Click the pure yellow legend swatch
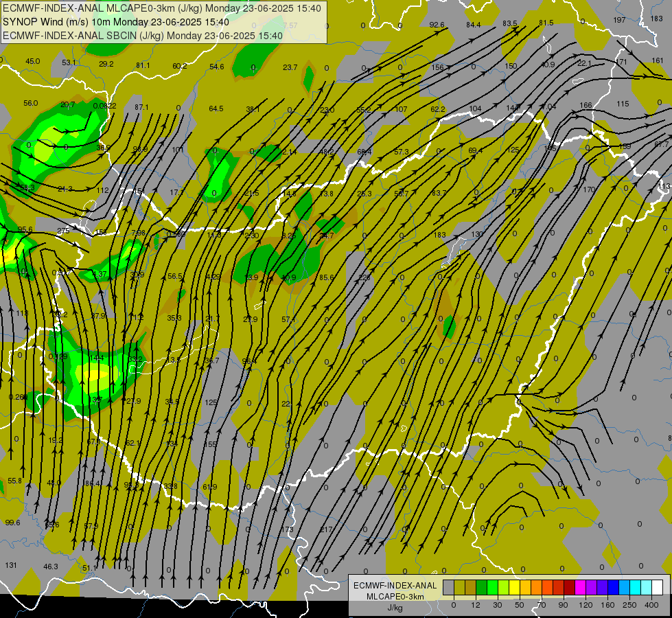 tap(515, 588)
